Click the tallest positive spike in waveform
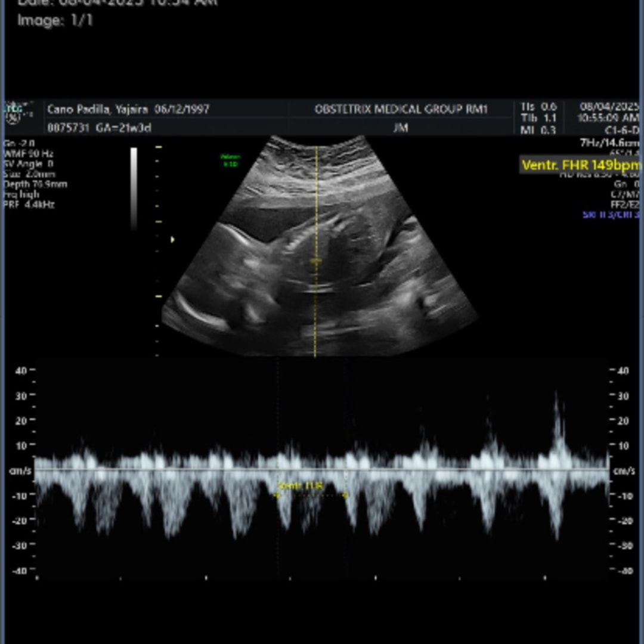 pos(557,405)
